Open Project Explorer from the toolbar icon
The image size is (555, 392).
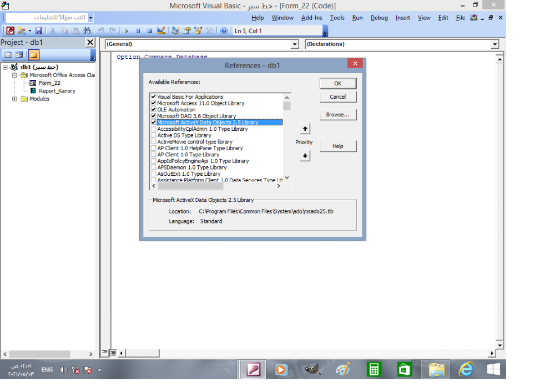click(x=175, y=30)
